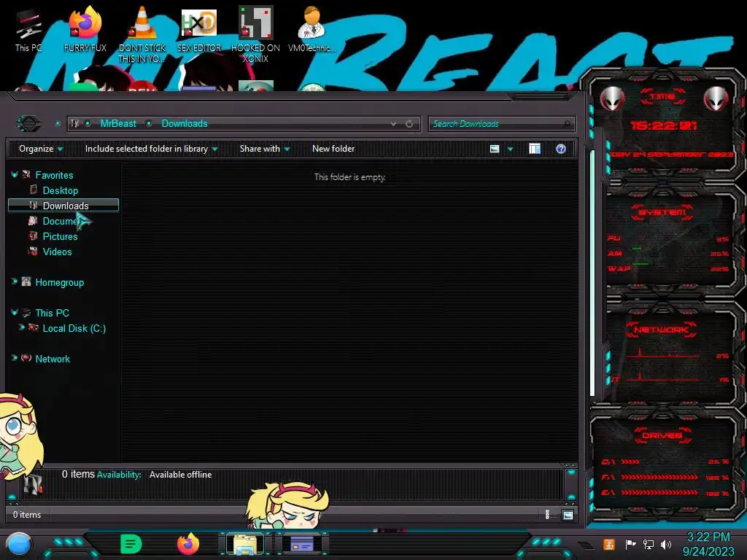Screen dimensions: 747x560
Task: Open the HOOKED ON XONIX desktop icon
Action: tap(255, 34)
